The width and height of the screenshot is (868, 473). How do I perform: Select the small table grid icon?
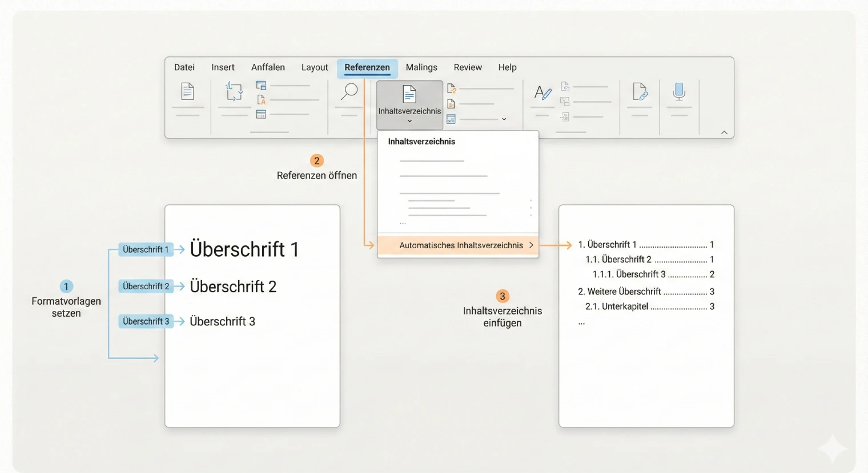coord(261,114)
